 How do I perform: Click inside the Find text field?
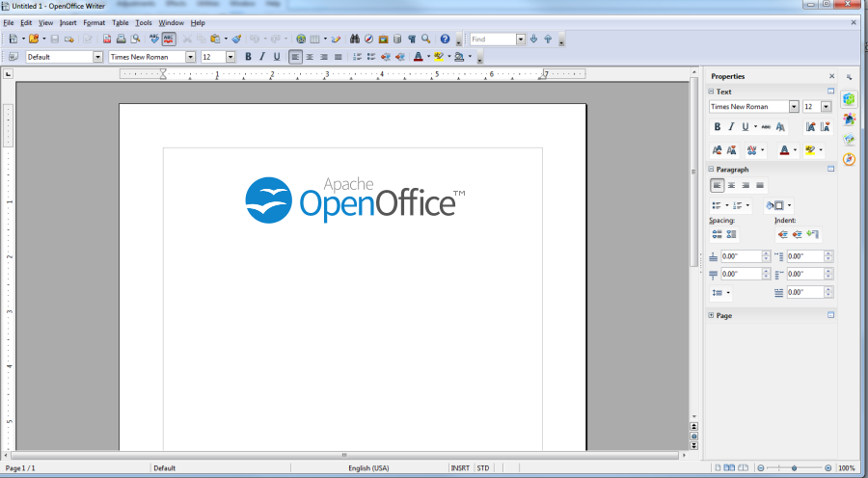pyautogui.click(x=493, y=39)
